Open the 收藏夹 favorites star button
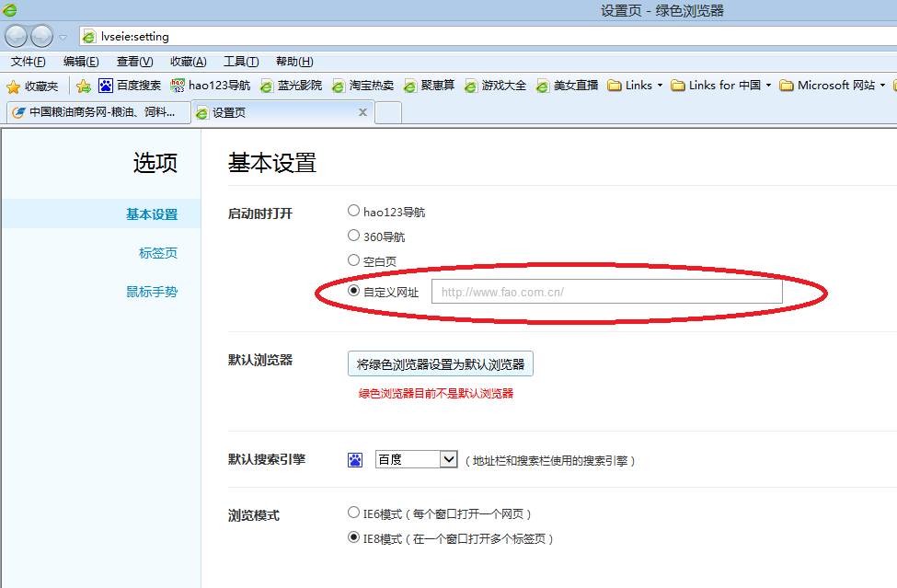Viewport: 897px width, 588px height. coord(32,86)
